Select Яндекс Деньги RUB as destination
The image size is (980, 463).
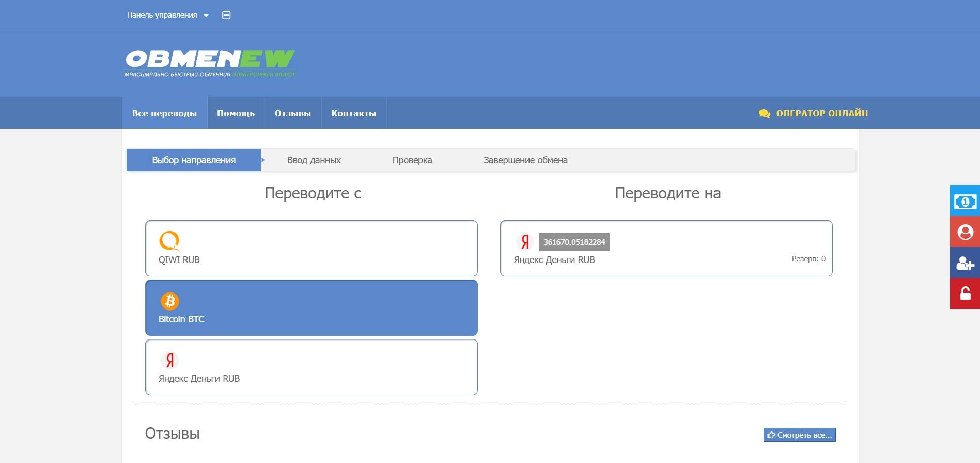click(x=666, y=249)
